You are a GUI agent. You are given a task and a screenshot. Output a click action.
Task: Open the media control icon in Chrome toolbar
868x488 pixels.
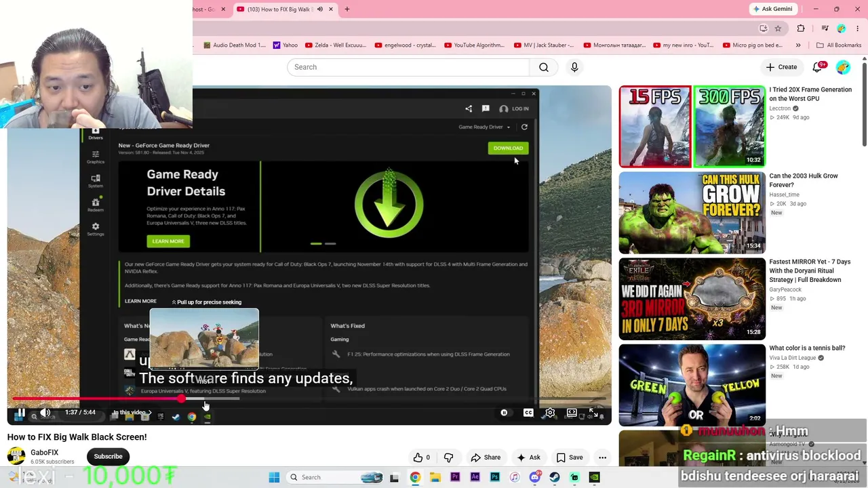coord(825,28)
